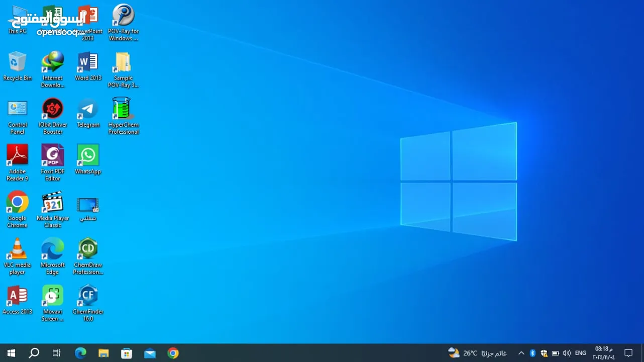Screen dimensions: 644x362
Task: Open the Windows Start menu
Action: (x=11, y=353)
